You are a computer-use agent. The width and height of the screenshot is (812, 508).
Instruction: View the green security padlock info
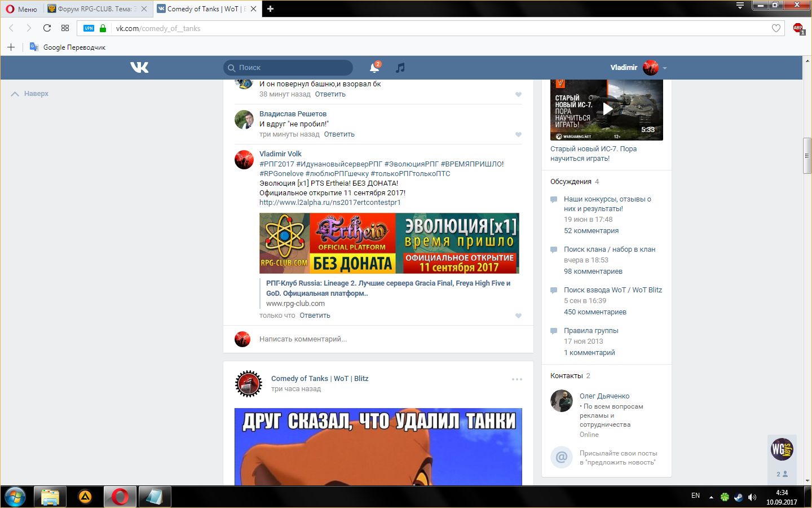[103, 28]
